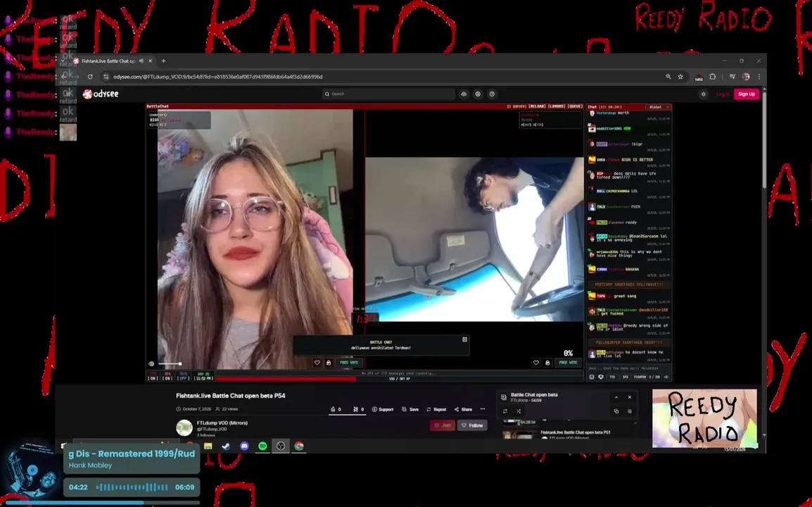Click the Odysee search field
Viewport: 812px width, 507px height.
point(388,94)
